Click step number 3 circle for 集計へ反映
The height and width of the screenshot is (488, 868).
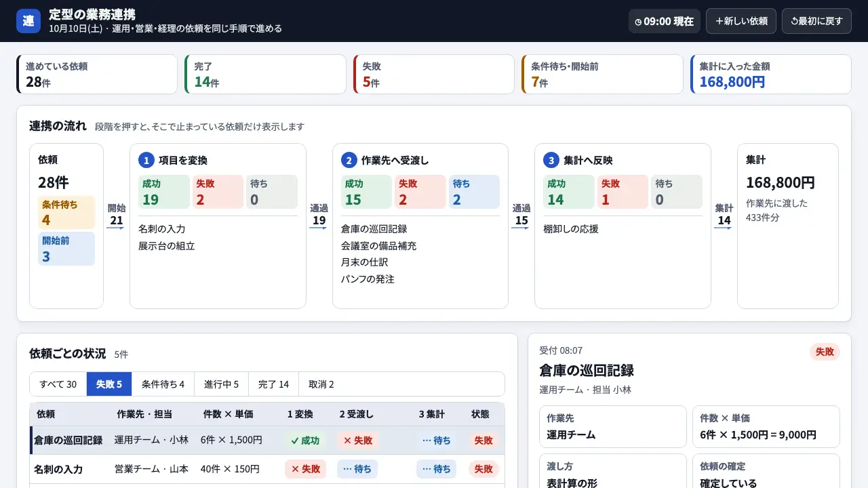point(551,160)
